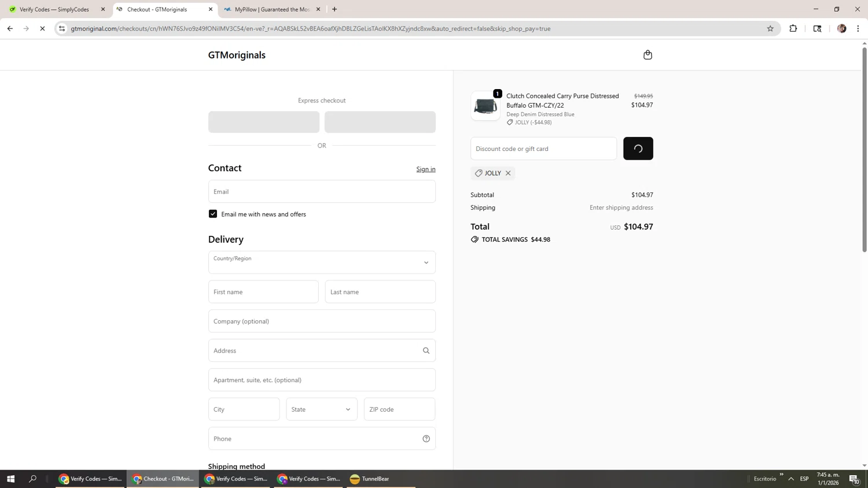
Task: Click the second express checkout button
Action: pos(380,122)
